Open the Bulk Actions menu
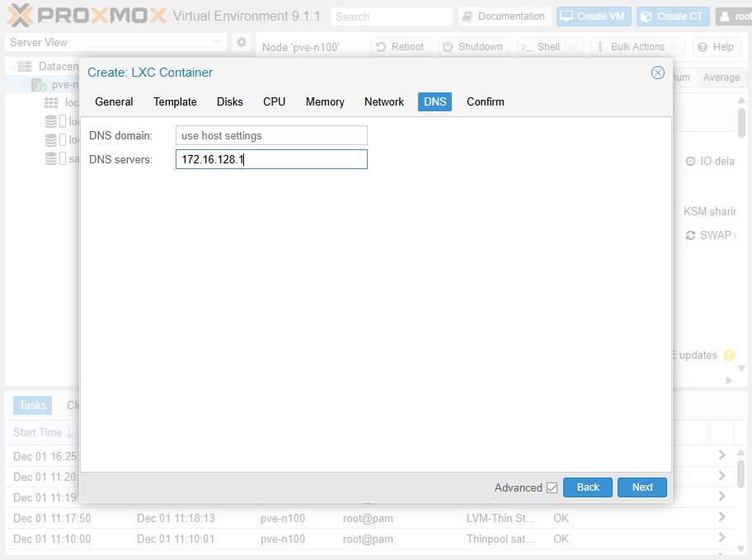Image resolution: width=752 pixels, height=560 pixels. [637, 47]
